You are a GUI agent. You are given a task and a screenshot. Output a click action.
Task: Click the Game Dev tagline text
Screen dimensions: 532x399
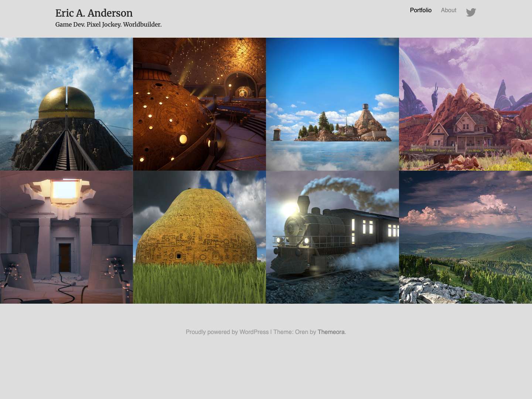[108, 25]
